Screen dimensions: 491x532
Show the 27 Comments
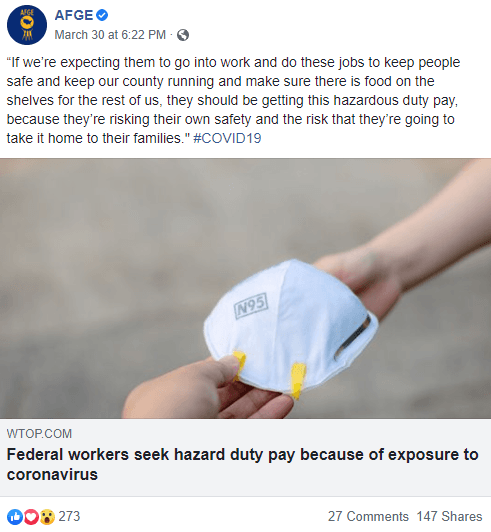pyautogui.click(x=368, y=516)
